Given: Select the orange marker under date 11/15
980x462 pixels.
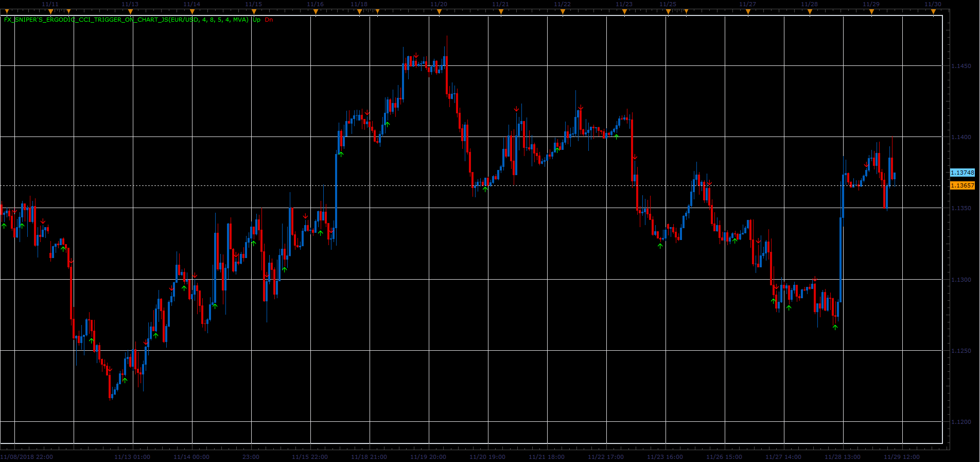Looking at the screenshot, I should click(x=254, y=10).
